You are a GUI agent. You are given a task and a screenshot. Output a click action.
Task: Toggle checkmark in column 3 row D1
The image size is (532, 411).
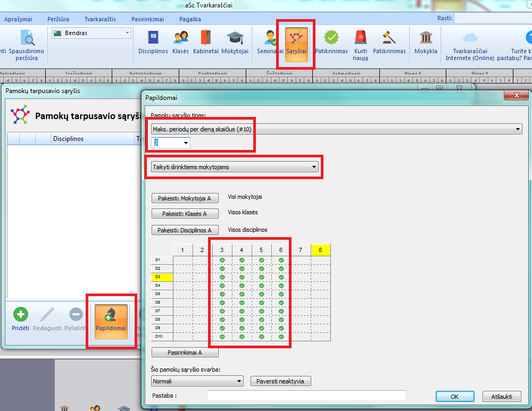222,260
